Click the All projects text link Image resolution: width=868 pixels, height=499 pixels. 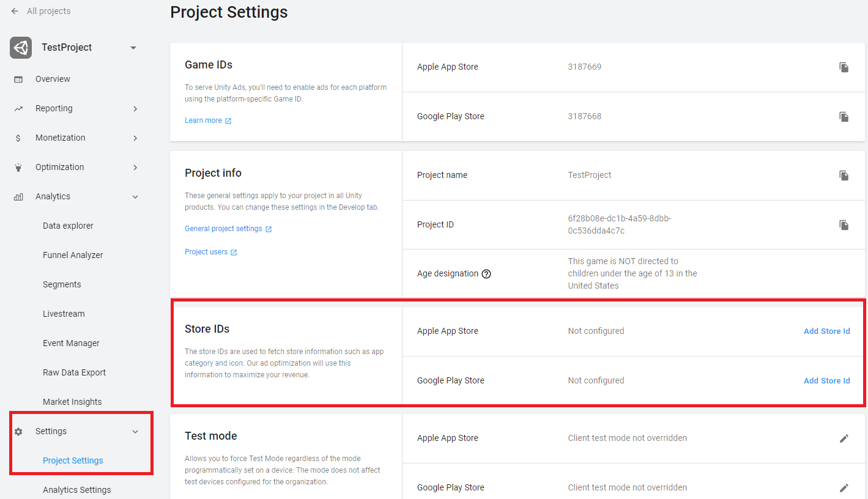[x=48, y=11]
